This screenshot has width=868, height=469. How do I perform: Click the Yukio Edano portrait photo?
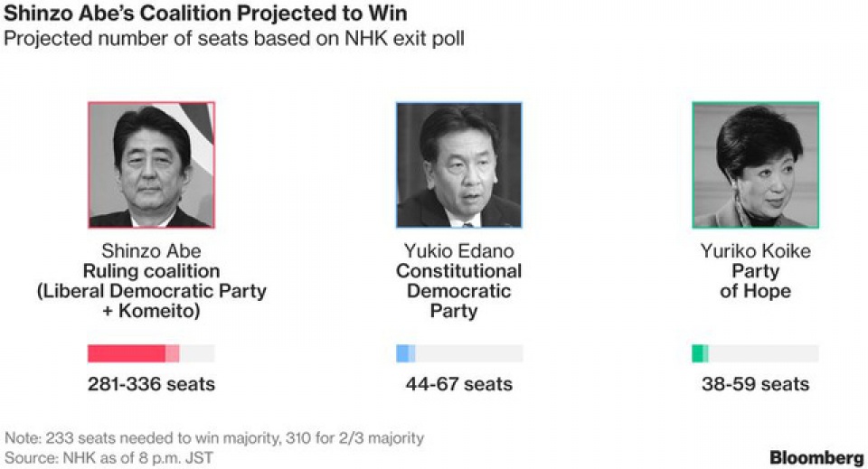click(x=458, y=164)
